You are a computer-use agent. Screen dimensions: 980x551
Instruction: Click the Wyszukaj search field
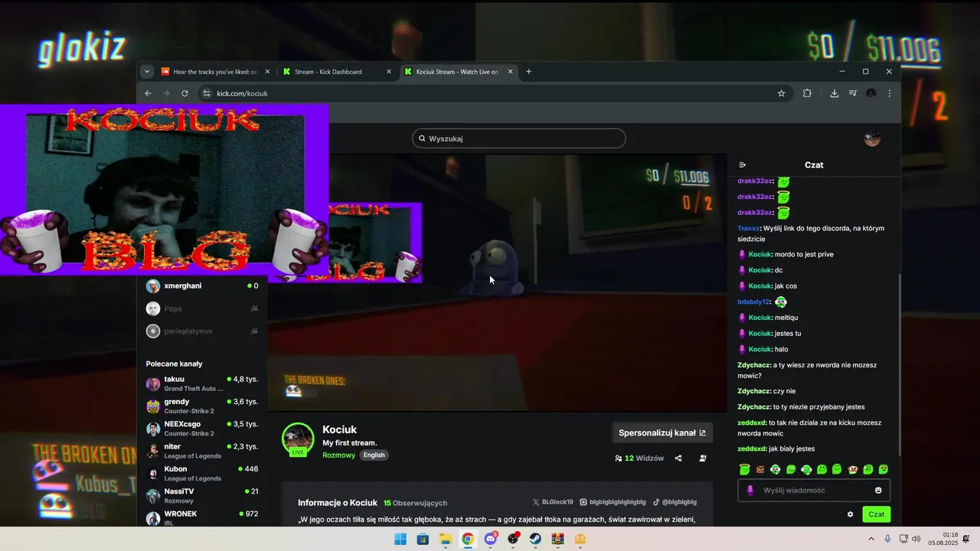click(519, 139)
